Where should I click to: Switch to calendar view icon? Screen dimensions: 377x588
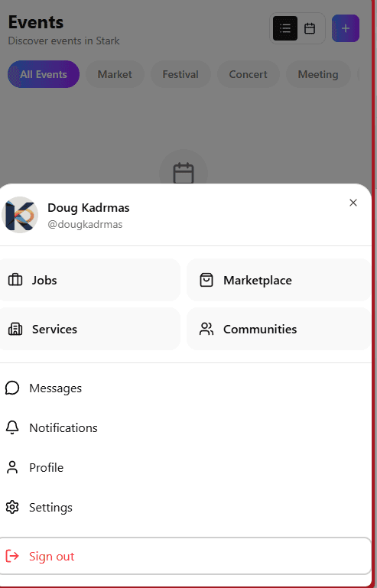(310, 28)
